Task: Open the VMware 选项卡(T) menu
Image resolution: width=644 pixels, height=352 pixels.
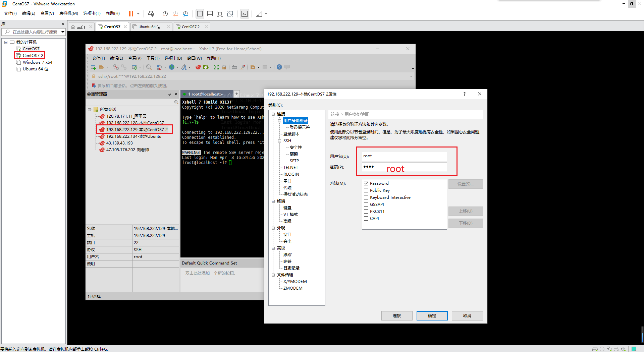Action: coord(92,13)
